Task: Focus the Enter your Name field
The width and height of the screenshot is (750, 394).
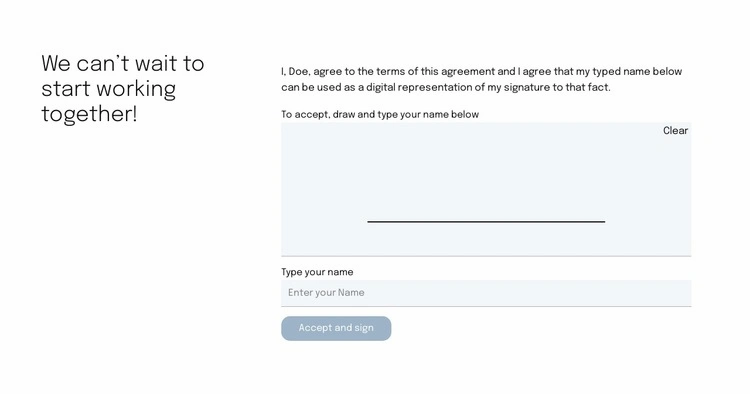Action: click(x=486, y=293)
